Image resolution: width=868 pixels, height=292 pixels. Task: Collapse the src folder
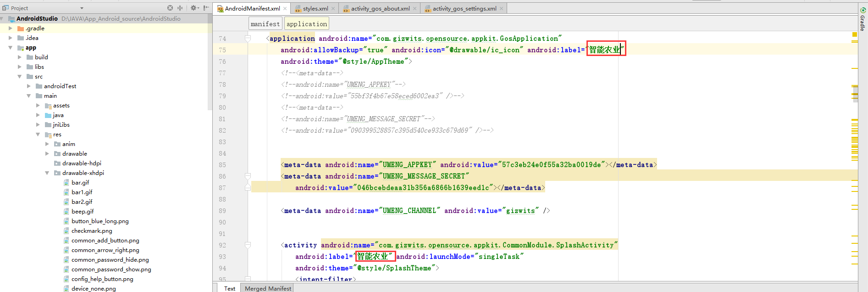[20, 77]
